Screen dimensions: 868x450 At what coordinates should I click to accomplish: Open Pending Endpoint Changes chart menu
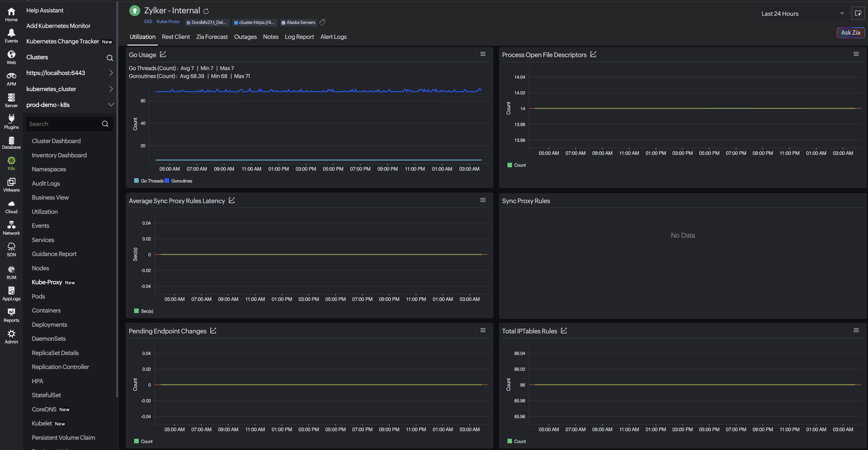coord(483,330)
